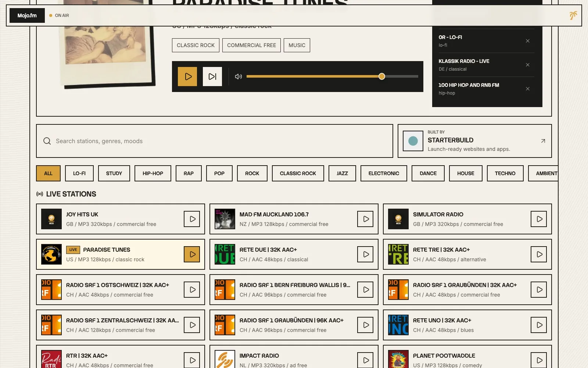Adjust the volume slider handle
This screenshot has width=588, height=368.
coord(382,76)
